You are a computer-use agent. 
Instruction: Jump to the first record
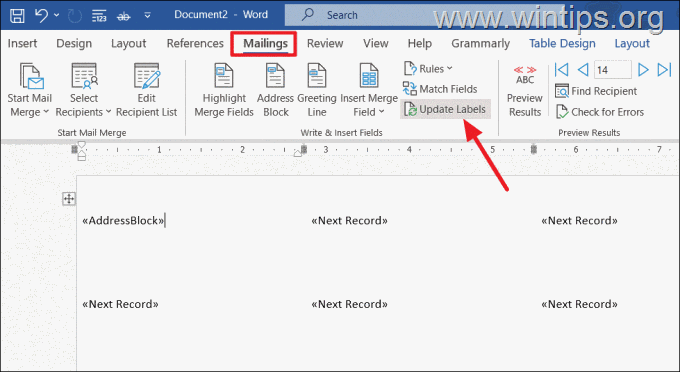point(562,69)
